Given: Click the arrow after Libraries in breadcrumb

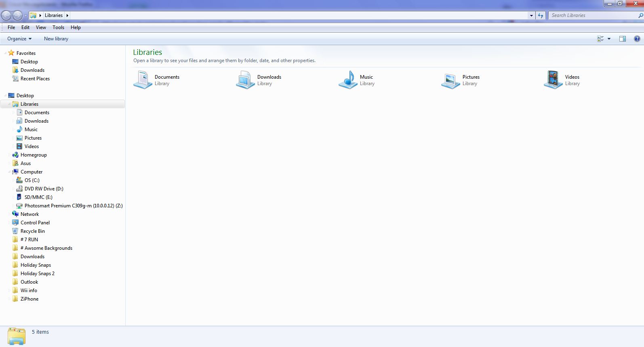Looking at the screenshot, I should tap(67, 15).
